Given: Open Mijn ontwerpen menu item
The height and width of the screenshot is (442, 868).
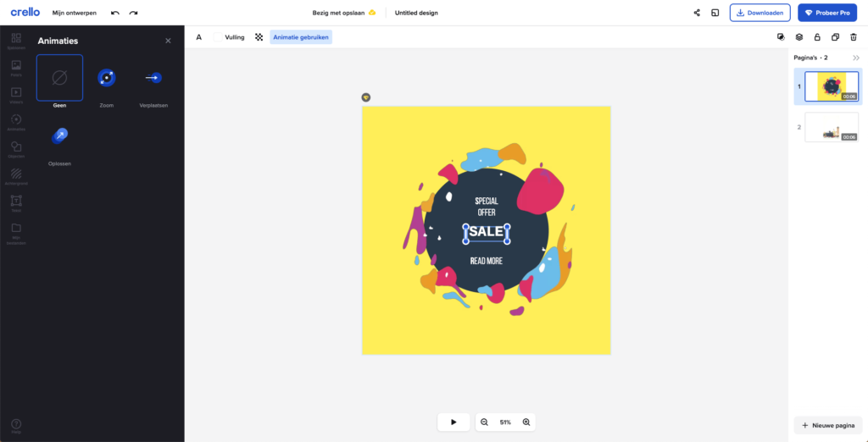Looking at the screenshot, I should (x=76, y=13).
